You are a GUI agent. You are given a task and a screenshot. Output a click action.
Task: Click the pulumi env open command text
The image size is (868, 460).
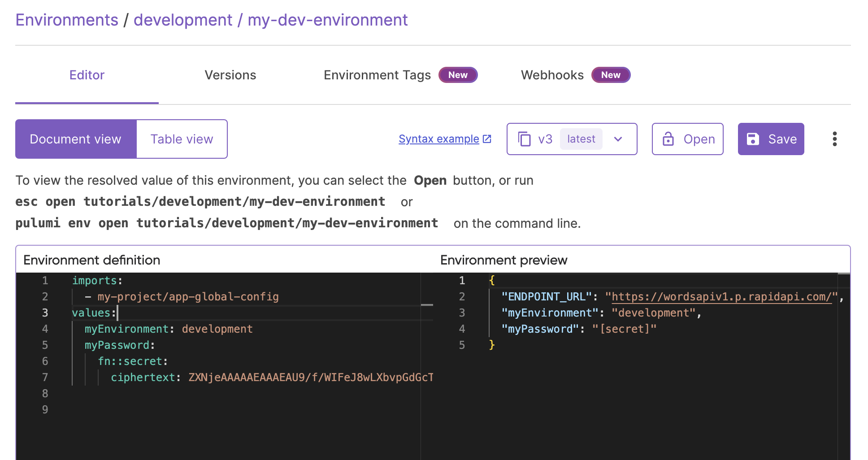pos(227,223)
